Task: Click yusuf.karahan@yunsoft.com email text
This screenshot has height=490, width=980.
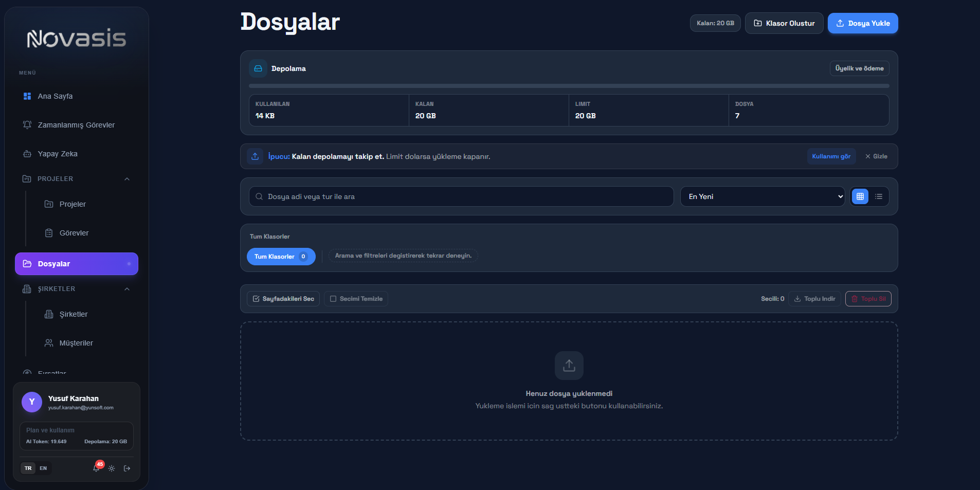Action: [x=81, y=408]
